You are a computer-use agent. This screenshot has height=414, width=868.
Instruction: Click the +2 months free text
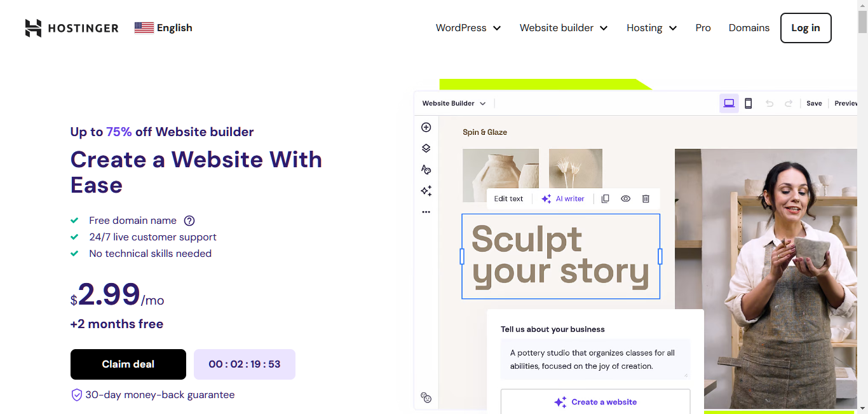click(117, 324)
